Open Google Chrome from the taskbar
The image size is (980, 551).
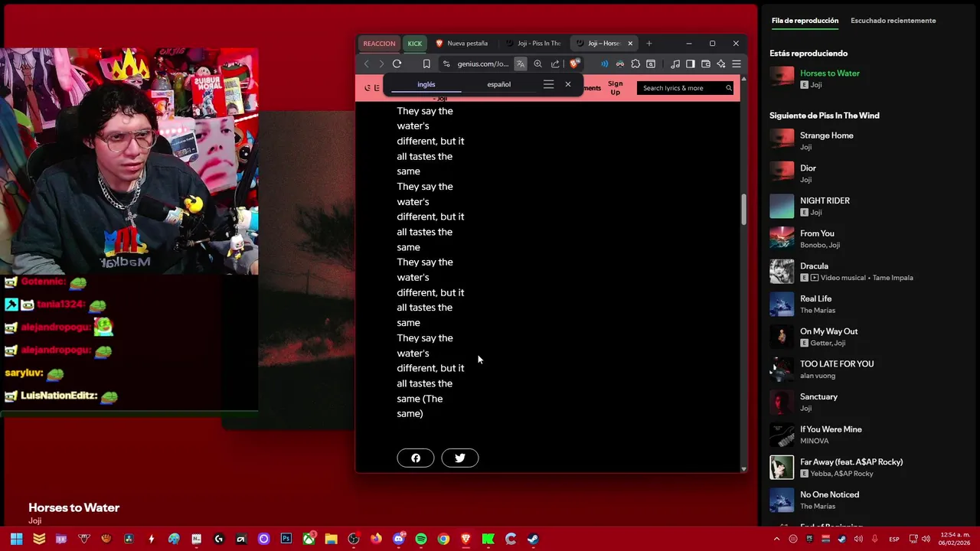pyautogui.click(x=443, y=539)
